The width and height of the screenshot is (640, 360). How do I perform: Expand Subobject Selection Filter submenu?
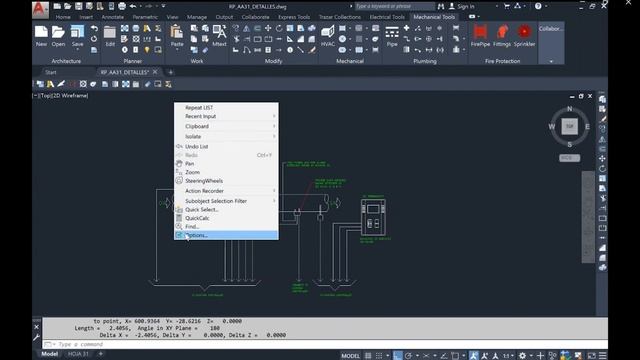pos(226,201)
